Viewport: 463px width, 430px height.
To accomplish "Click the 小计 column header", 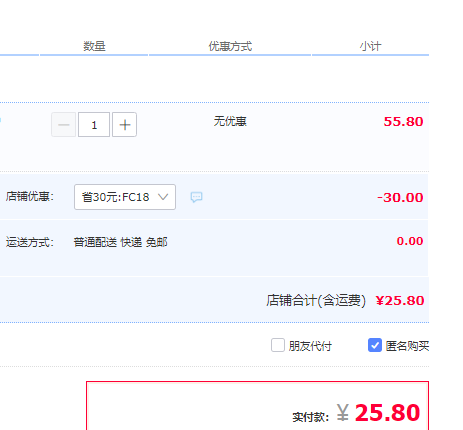I will [370, 46].
